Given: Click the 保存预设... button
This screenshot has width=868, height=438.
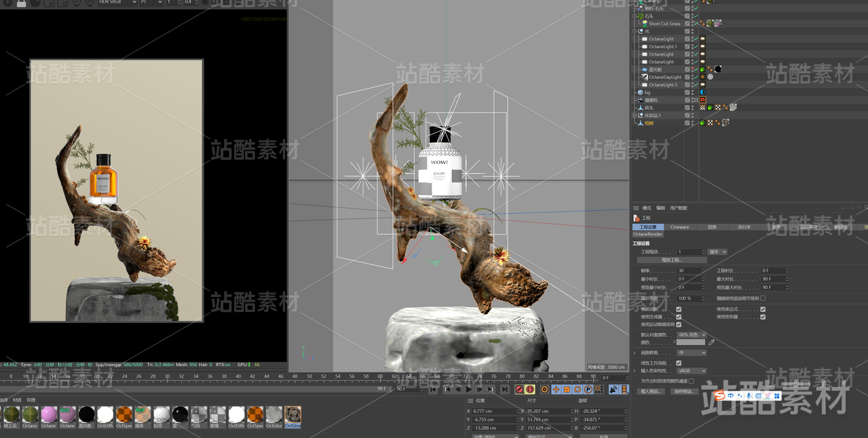Looking at the screenshot, I should click(x=685, y=391).
